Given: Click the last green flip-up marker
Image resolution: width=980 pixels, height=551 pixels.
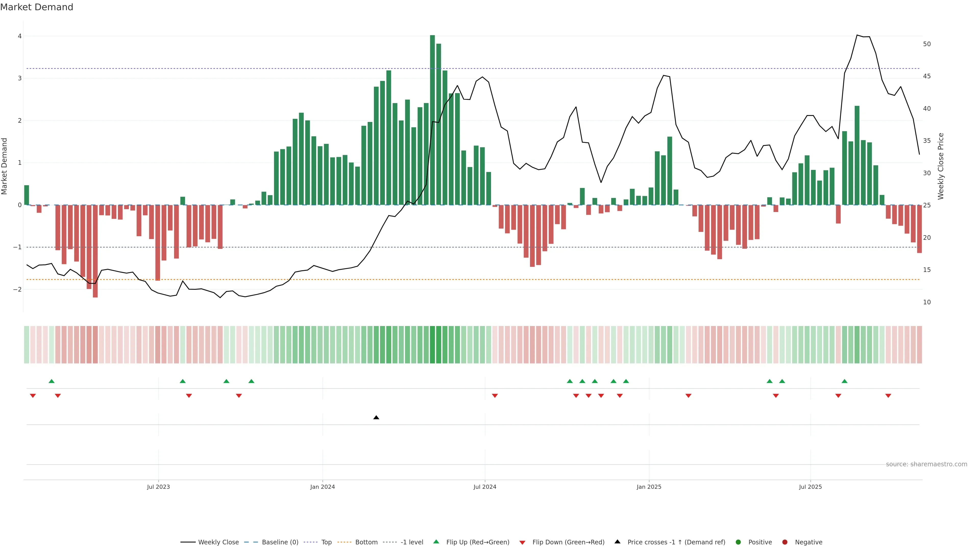Looking at the screenshot, I should (x=844, y=381).
